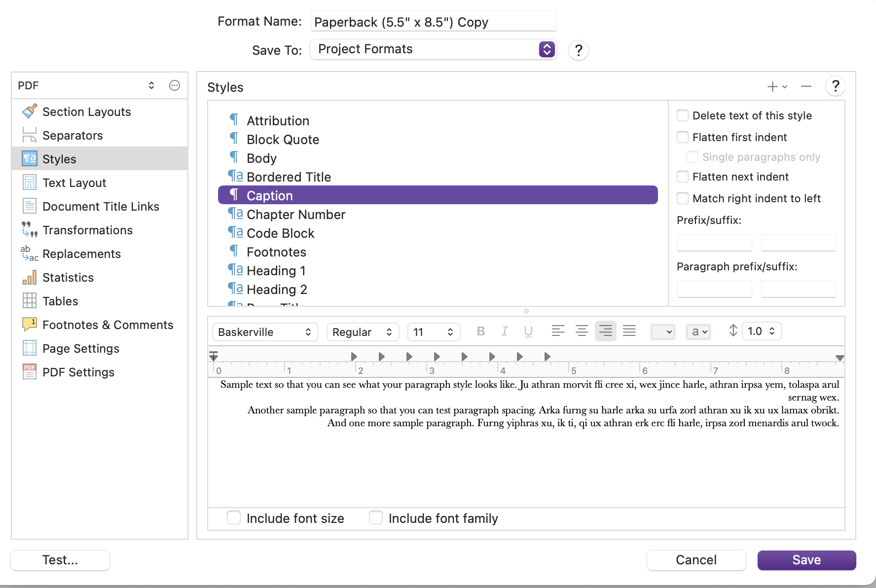Click line spacing arrow icon
The width and height of the screenshot is (876, 588).
coord(733,331)
